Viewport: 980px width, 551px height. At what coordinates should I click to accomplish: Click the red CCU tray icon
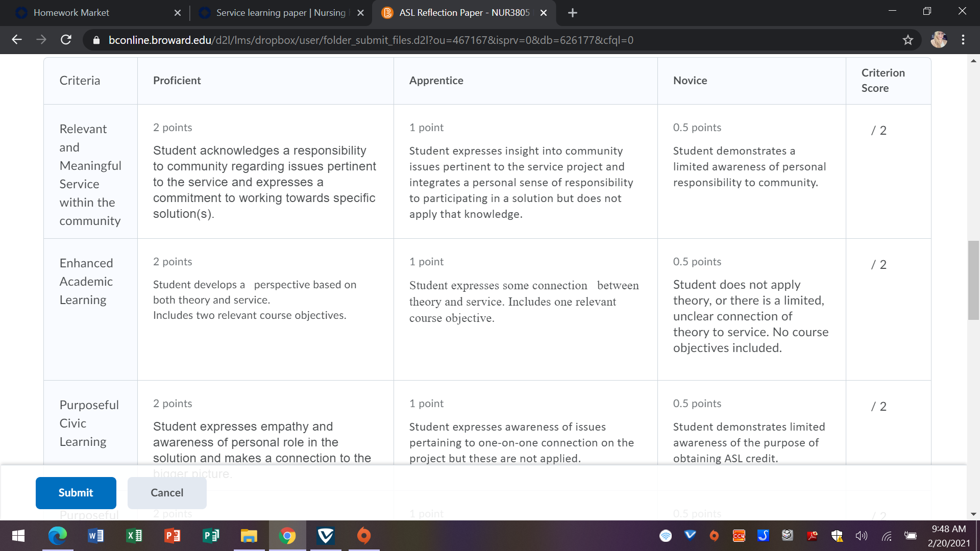pos(739,536)
